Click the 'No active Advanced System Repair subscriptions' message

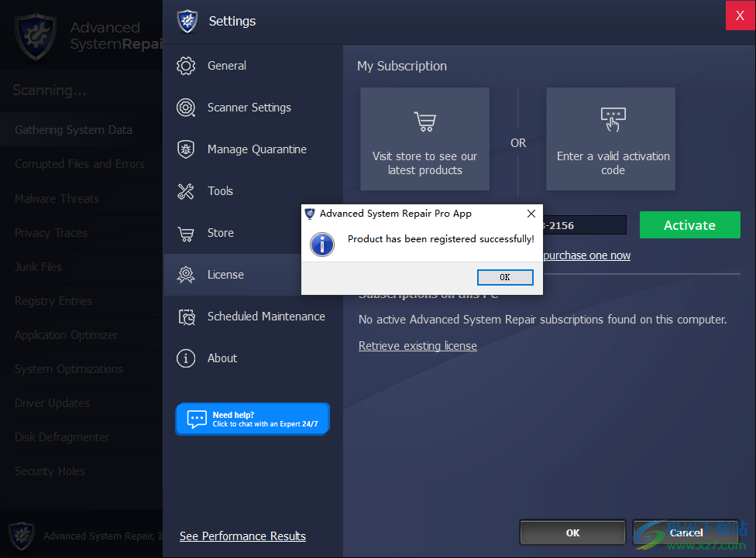pyautogui.click(x=542, y=320)
